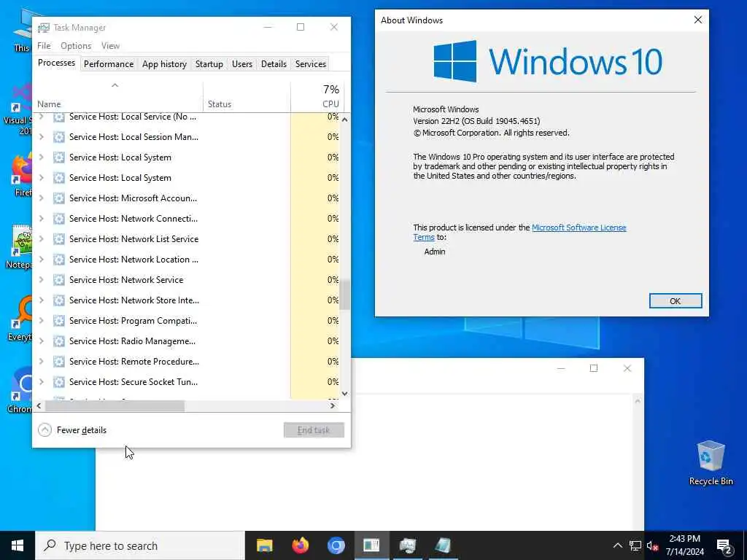Expand Service Host: Network Service row
Image resolution: width=747 pixels, height=560 pixels.
click(42, 280)
